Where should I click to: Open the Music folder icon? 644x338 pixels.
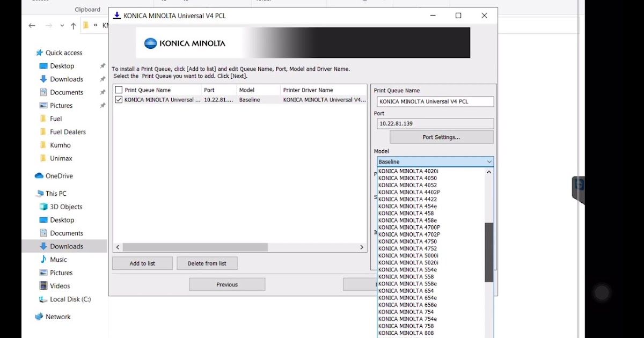tap(43, 260)
